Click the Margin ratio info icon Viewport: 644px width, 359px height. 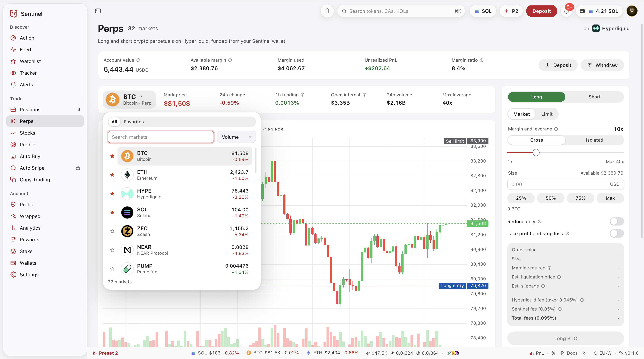pyautogui.click(x=482, y=60)
